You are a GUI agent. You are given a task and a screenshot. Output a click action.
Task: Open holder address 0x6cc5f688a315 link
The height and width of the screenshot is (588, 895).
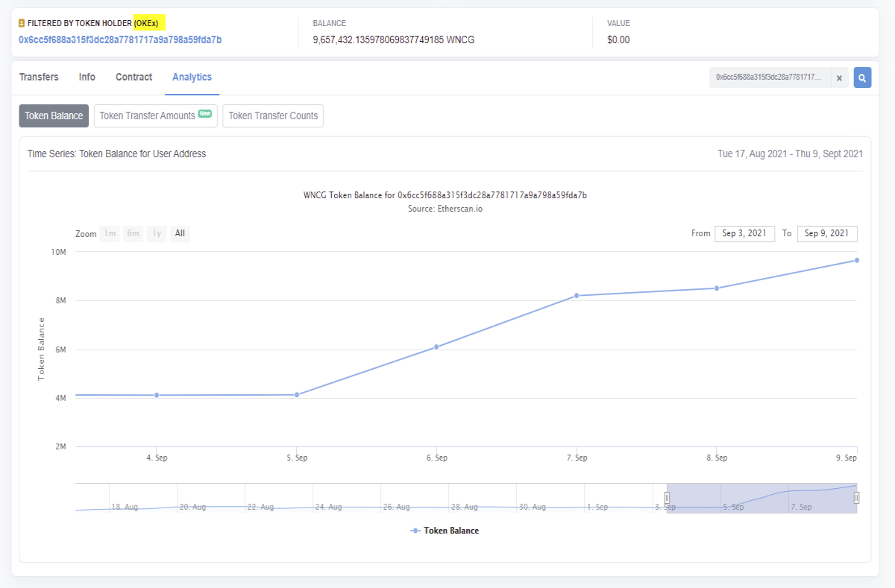120,39
